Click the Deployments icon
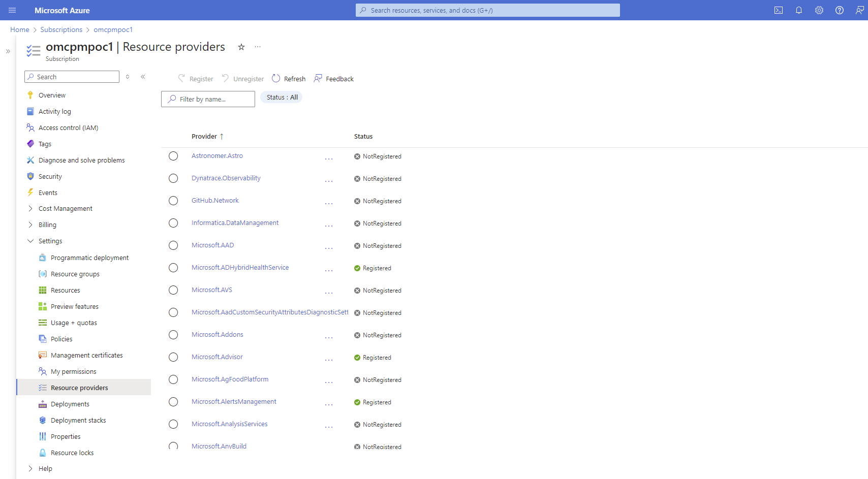868x479 pixels. [43, 404]
